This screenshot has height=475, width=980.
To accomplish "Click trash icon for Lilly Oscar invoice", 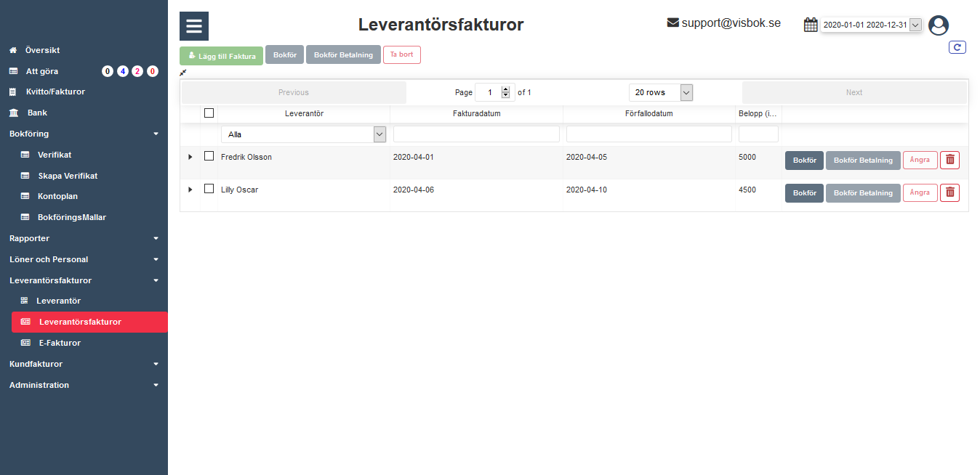I will click(x=949, y=192).
